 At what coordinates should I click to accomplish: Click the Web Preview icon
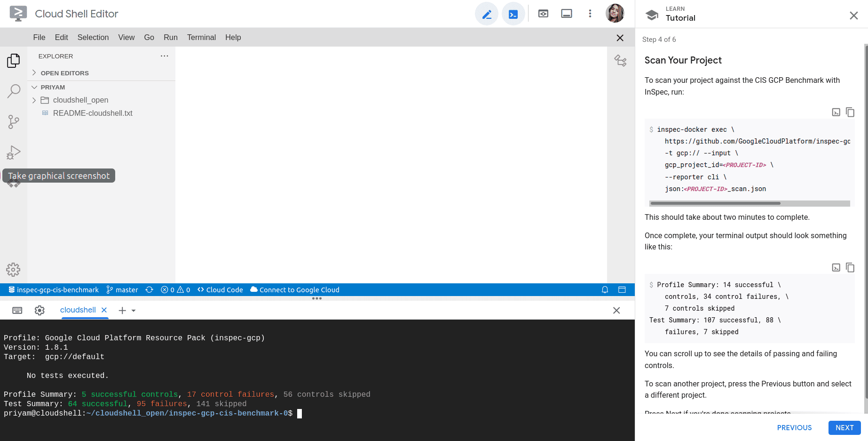coord(543,14)
